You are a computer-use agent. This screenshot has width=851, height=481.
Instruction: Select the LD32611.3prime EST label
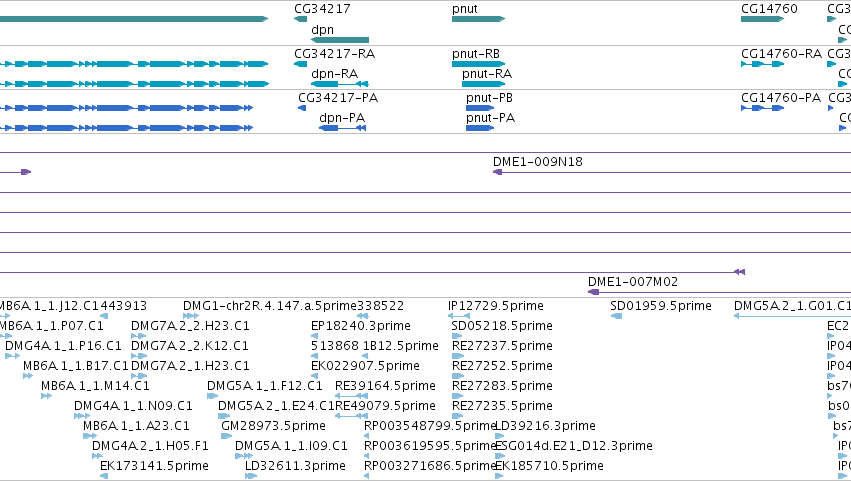[x=295, y=466]
